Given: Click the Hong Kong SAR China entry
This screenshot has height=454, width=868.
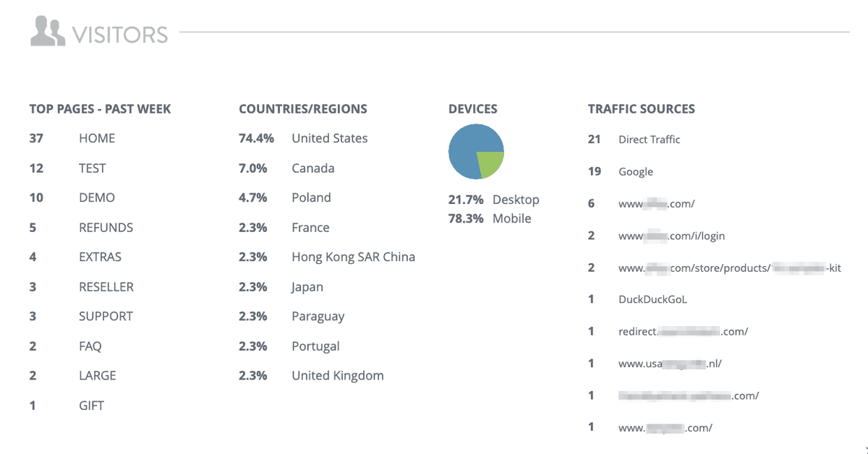Looking at the screenshot, I should click(353, 257).
